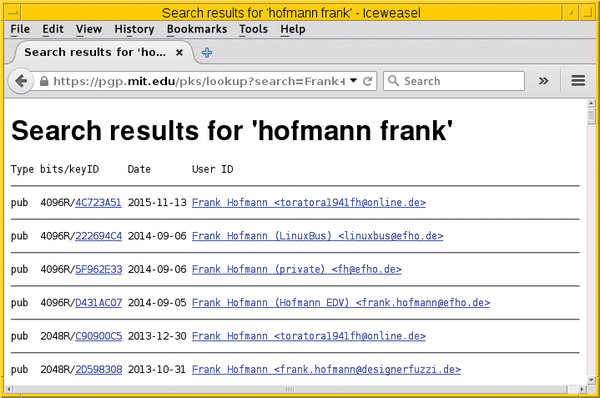Click the horizontal scrollbar thumb
The height and width of the screenshot is (398, 600).
click(x=290, y=389)
